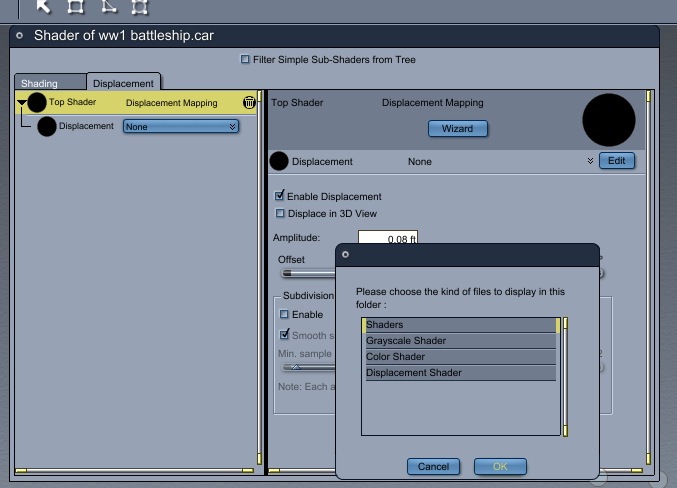Disable the Enable Displacement checkbox
Viewport: 677px width, 488px height.
tap(280, 196)
